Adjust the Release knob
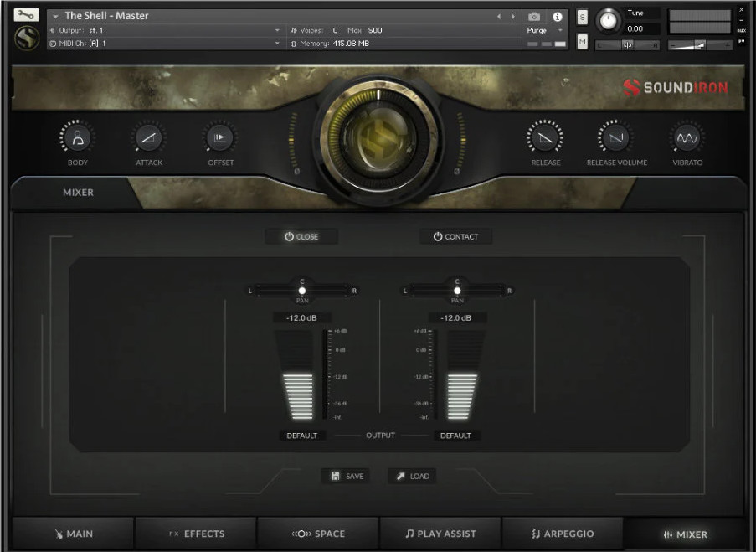 pyautogui.click(x=544, y=139)
